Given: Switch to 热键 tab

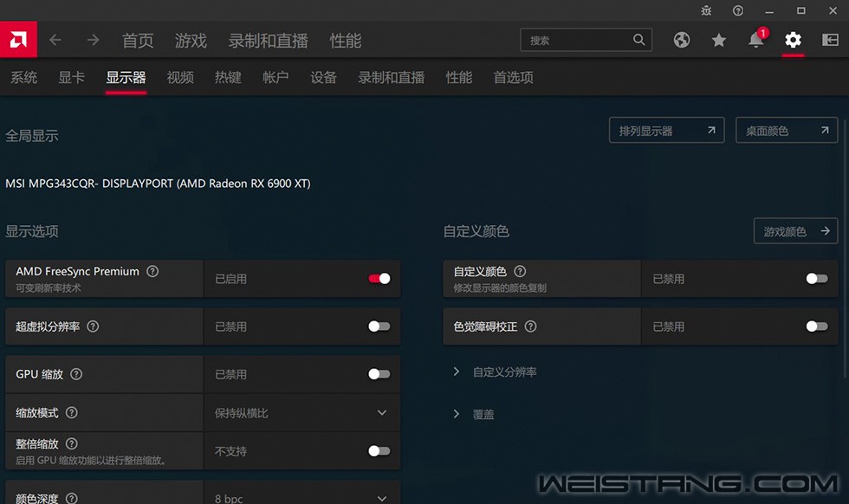Looking at the screenshot, I should tap(228, 77).
